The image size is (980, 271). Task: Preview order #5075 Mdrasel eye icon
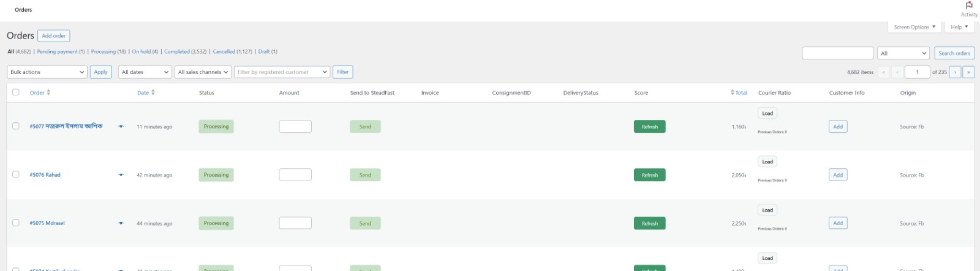coord(121,223)
